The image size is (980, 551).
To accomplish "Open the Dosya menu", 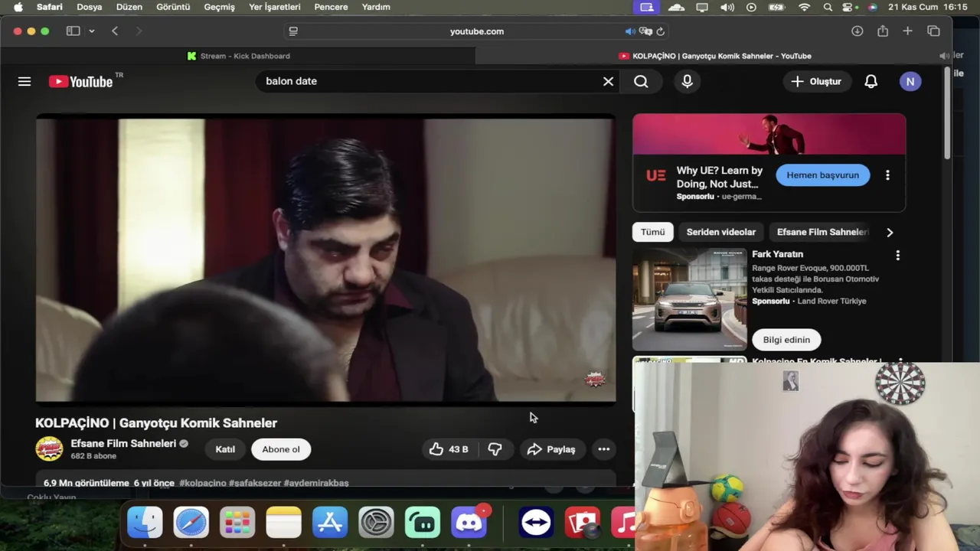I will click(89, 7).
